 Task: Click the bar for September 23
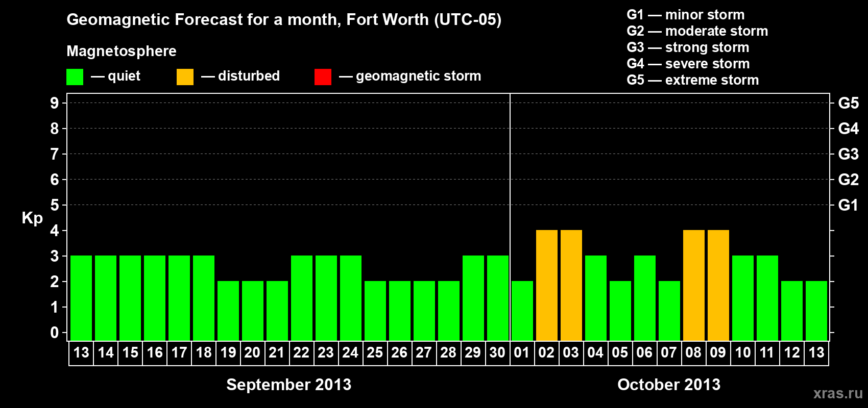326,298
